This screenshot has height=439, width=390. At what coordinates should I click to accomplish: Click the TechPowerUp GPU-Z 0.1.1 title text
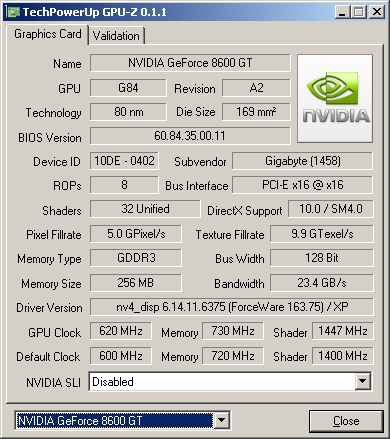point(95,12)
